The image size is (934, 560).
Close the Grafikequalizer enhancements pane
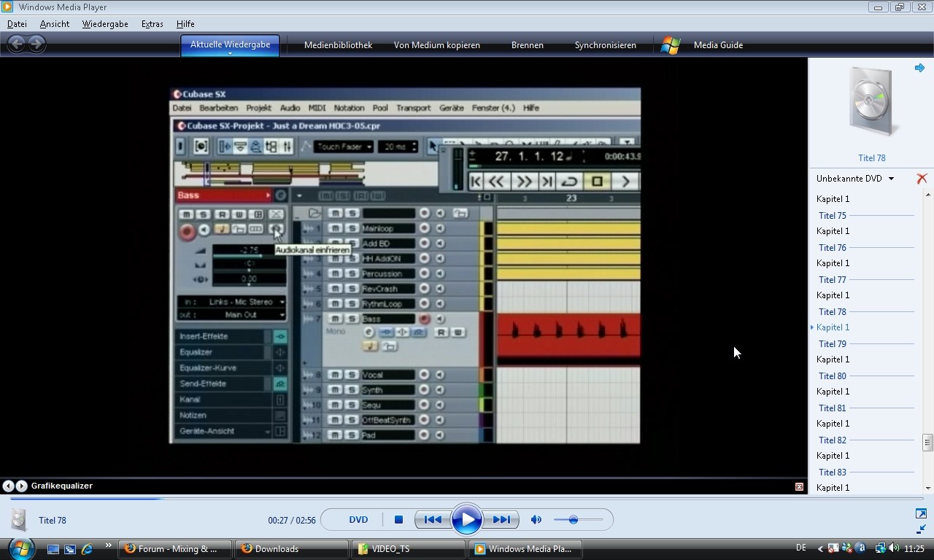[x=799, y=486]
